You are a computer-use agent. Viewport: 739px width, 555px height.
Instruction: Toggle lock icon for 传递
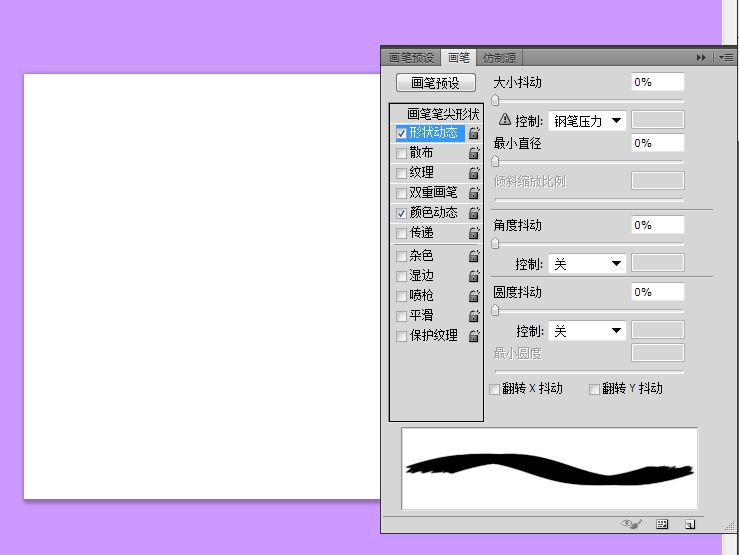tap(474, 233)
